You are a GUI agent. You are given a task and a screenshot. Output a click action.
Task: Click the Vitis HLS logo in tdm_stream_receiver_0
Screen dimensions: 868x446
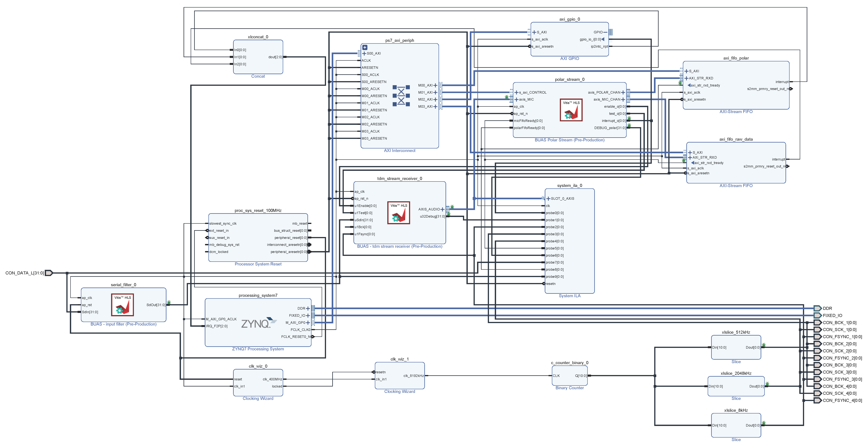click(x=398, y=213)
